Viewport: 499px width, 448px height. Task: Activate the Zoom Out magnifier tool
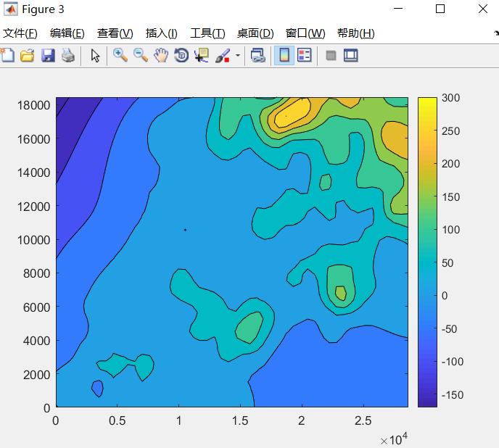click(x=141, y=55)
